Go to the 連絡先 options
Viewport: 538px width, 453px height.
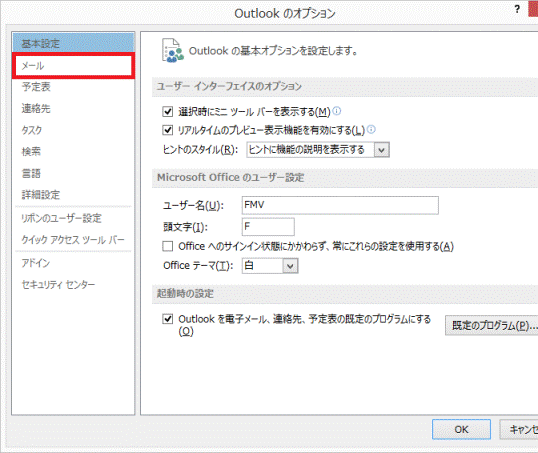(73, 108)
